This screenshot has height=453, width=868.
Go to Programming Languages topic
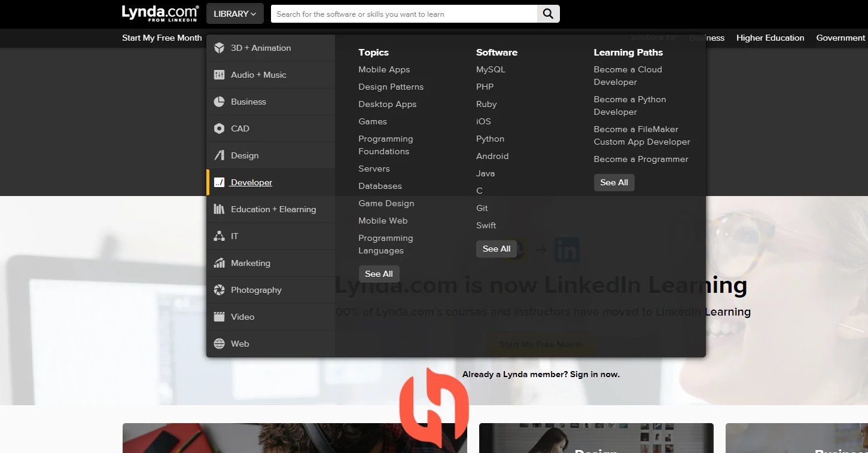click(386, 244)
